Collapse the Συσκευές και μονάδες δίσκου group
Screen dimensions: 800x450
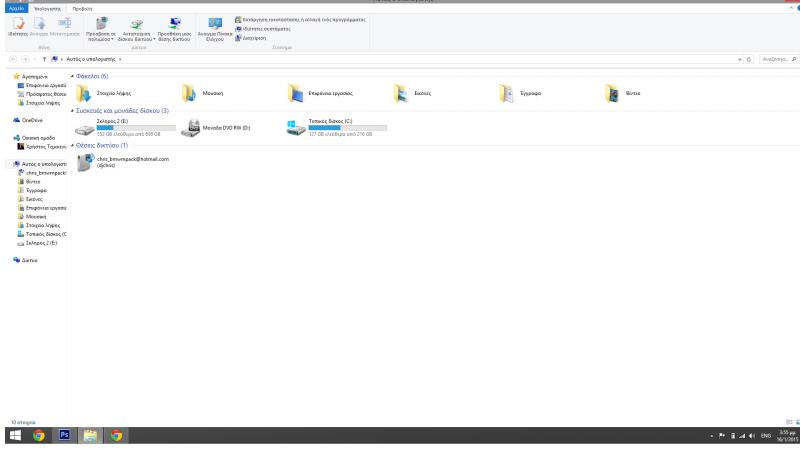click(x=73, y=111)
